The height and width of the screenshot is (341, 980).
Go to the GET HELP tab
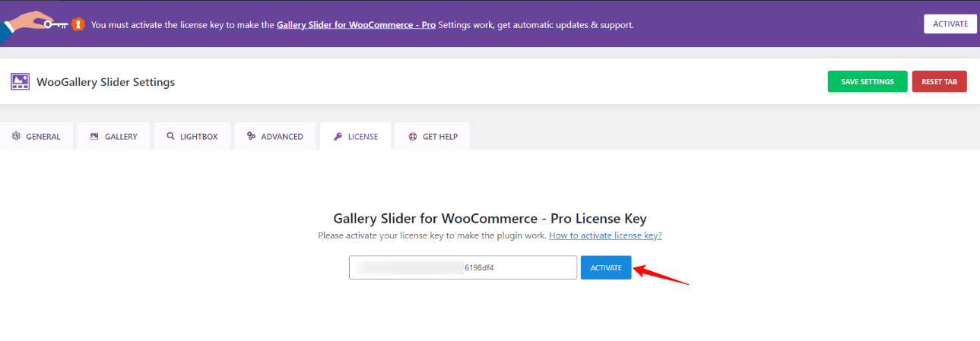(439, 137)
